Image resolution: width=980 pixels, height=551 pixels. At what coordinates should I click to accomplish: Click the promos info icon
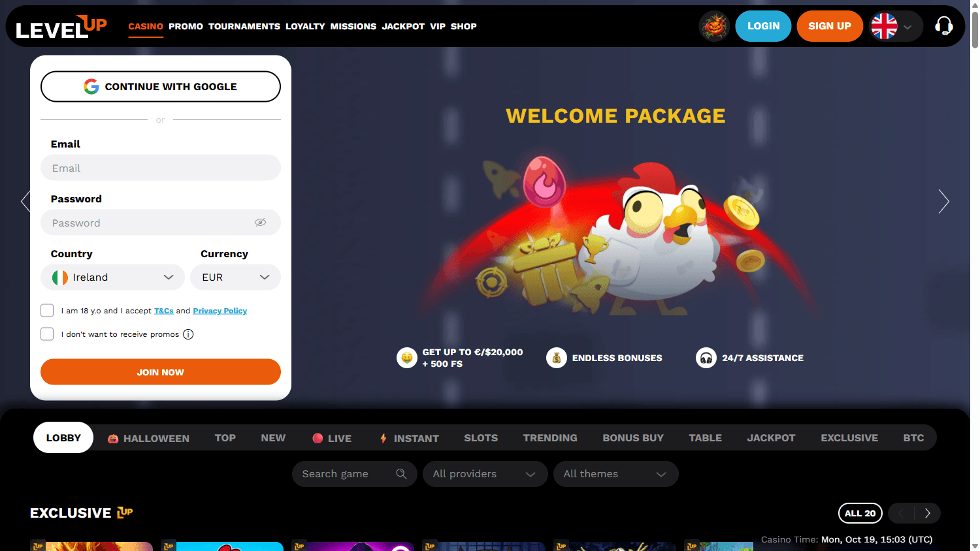tap(188, 334)
